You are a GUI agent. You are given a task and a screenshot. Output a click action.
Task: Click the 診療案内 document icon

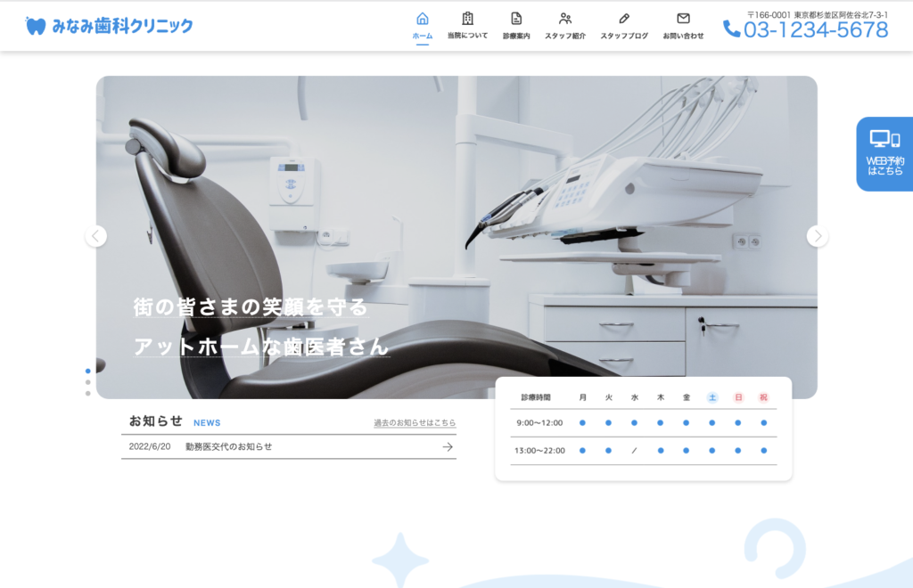516,19
